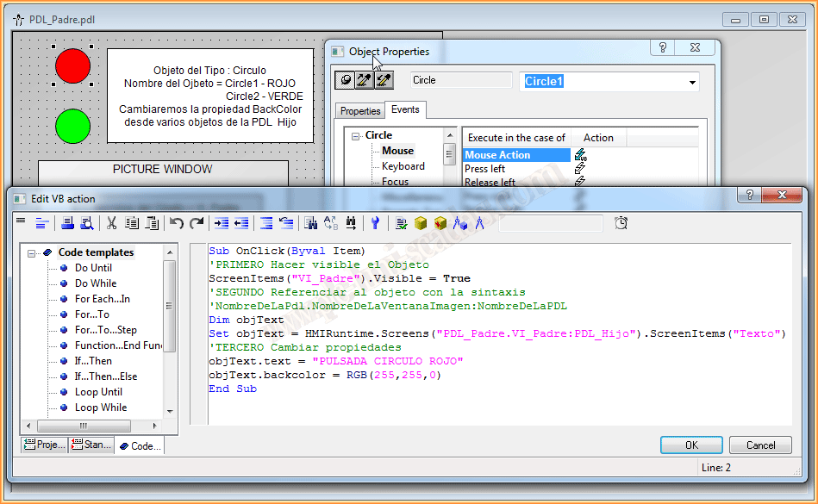The height and width of the screenshot is (504, 818).
Task: Toggle the pin button in Object Properties
Action: 345,80
